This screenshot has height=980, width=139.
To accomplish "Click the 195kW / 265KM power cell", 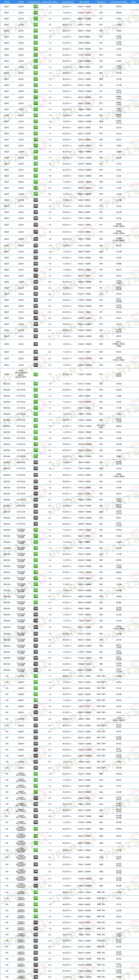I will [84, 188].
